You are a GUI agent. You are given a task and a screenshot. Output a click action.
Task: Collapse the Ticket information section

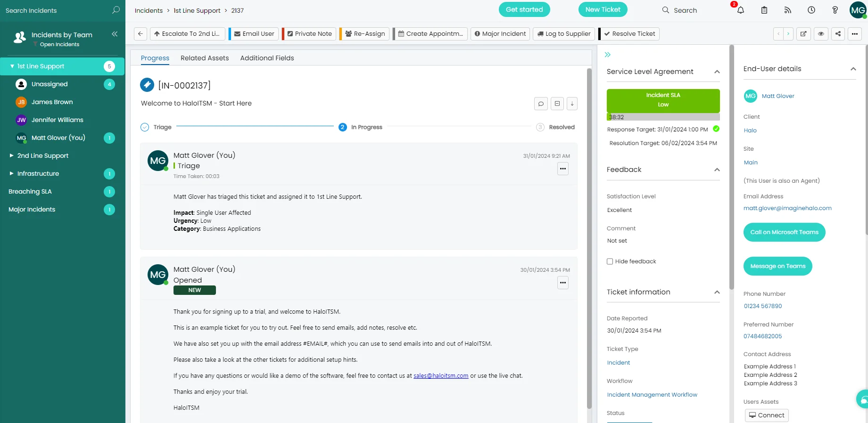717,293
